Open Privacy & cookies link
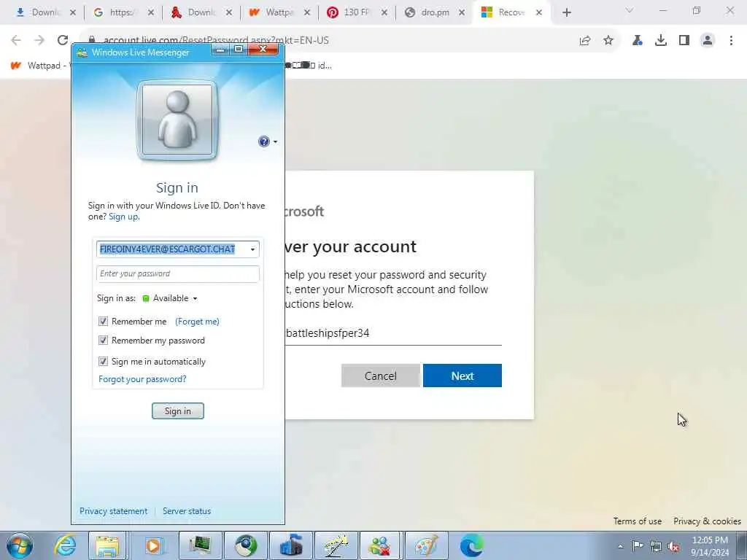The height and width of the screenshot is (560, 747). click(707, 521)
